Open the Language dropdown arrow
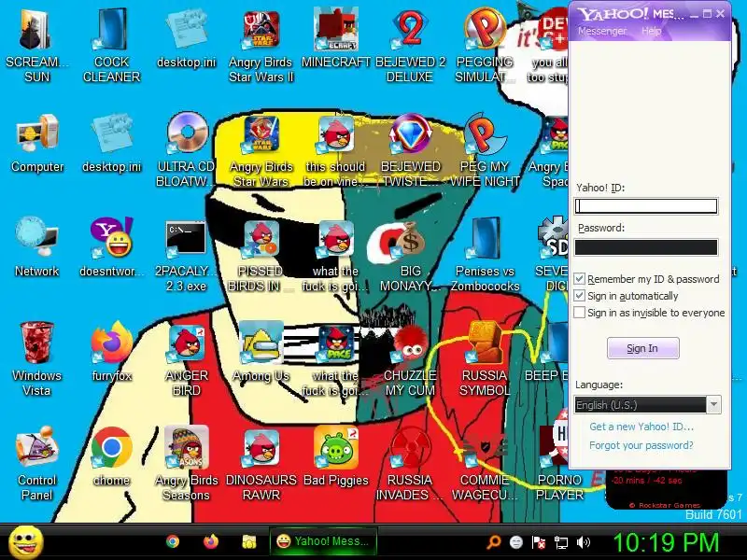747x560 pixels. (x=713, y=405)
